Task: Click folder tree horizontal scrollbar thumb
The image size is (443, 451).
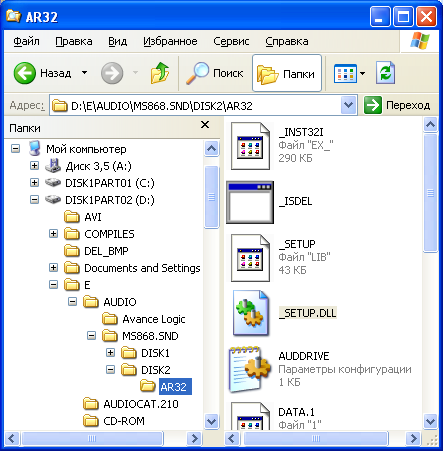Action: [92, 438]
